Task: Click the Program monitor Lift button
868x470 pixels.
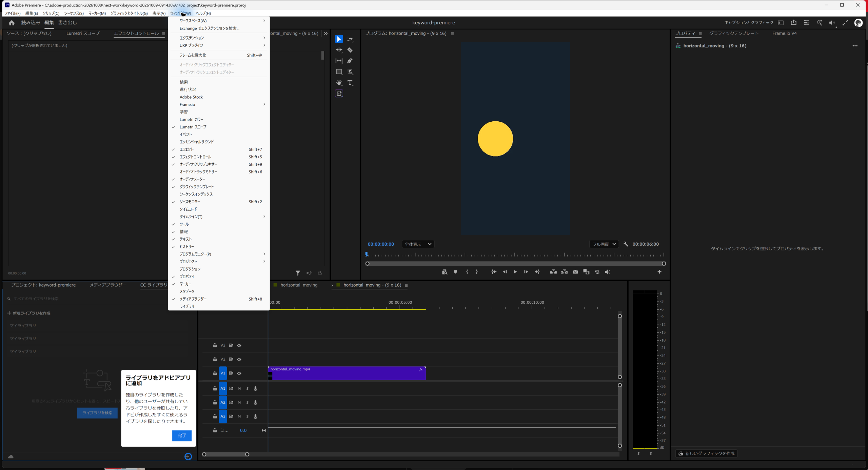Action: (x=553, y=272)
